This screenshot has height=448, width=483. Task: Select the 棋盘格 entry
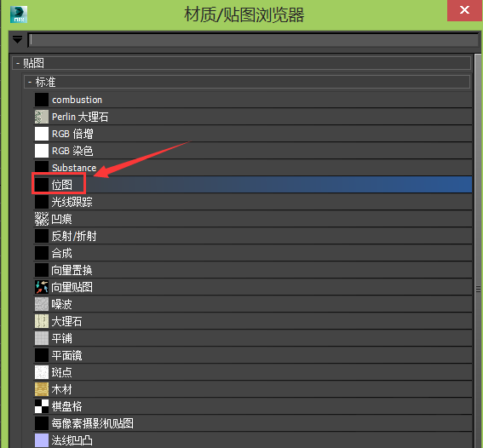(253, 406)
